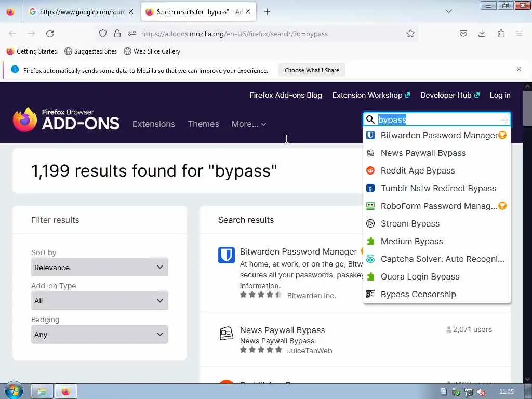Select News Paywall Bypass suggestion
Image resolution: width=532 pixels, height=399 pixels.
tap(436, 153)
